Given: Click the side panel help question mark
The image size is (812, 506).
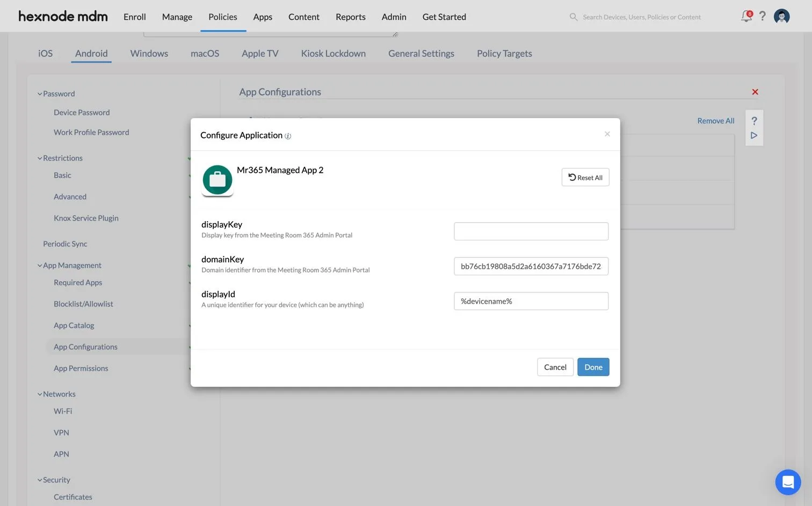Looking at the screenshot, I should point(754,121).
